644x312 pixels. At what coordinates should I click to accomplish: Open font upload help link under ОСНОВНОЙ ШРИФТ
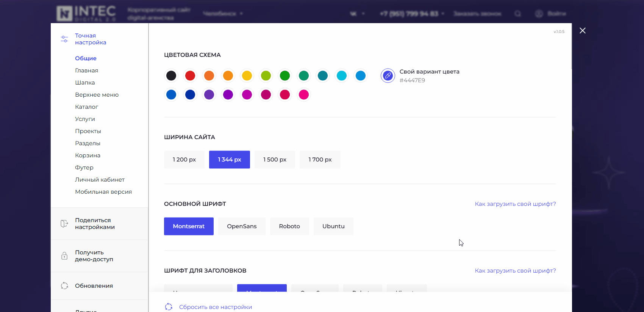[515, 204]
